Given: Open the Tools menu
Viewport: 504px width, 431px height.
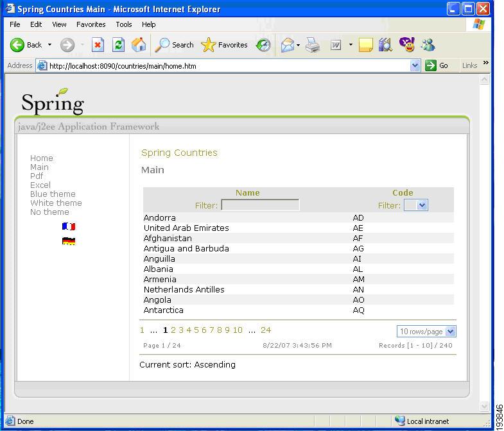Looking at the screenshot, I should [x=124, y=24].
